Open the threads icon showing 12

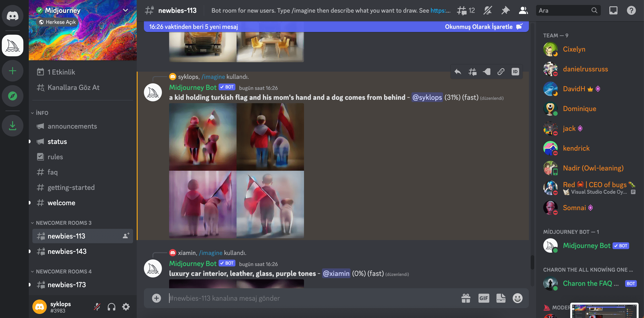466,11
